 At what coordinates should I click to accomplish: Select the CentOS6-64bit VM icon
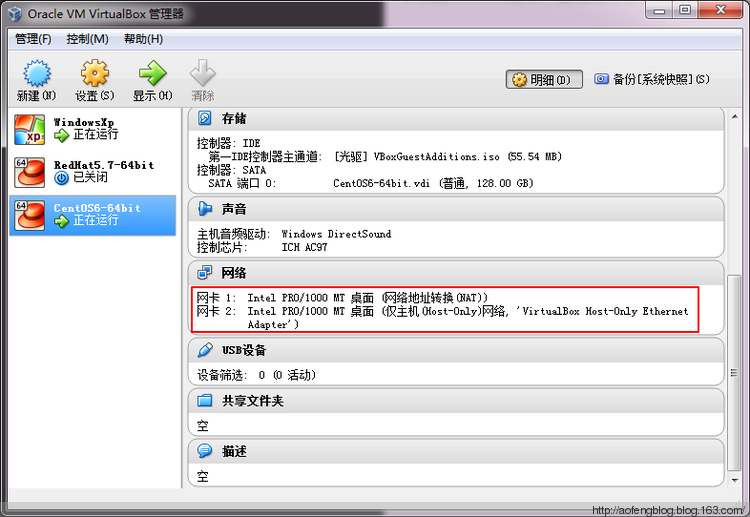click(30, 216)
